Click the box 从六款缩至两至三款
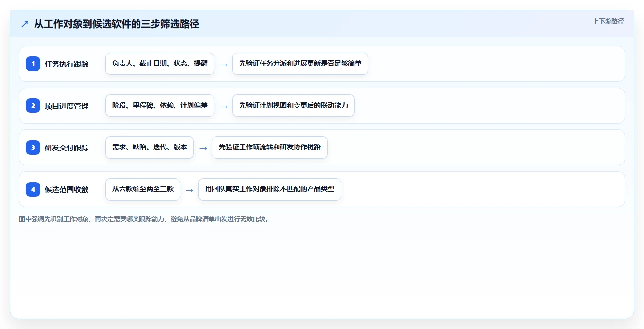Image resolution: width=644 pixels, height=329 pixels. coord(143,189)
